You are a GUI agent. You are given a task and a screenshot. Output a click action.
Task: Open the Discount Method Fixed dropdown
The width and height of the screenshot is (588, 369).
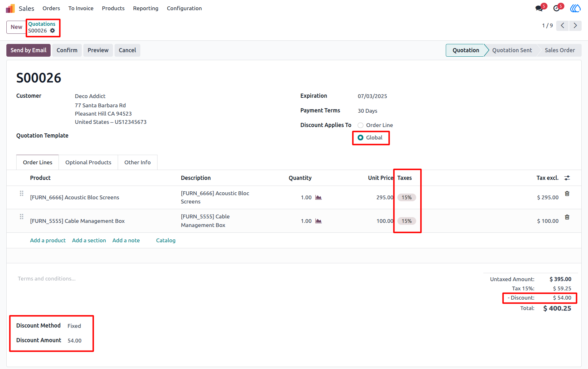pos(74,326)
